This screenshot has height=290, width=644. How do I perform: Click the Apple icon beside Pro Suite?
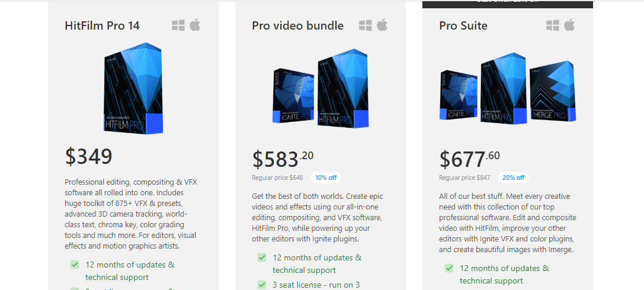tap(570, 25)
